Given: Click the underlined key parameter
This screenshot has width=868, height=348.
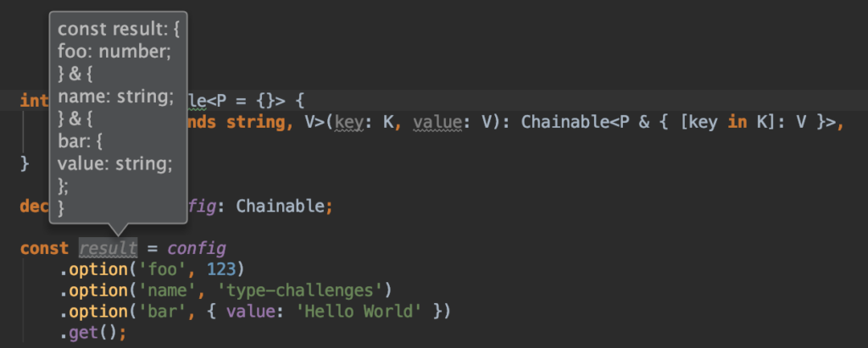Looking at the screenshot, I should coord(348,122).
